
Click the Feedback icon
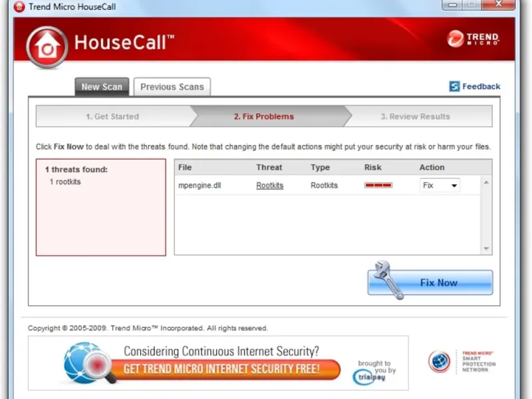[454, 86]
